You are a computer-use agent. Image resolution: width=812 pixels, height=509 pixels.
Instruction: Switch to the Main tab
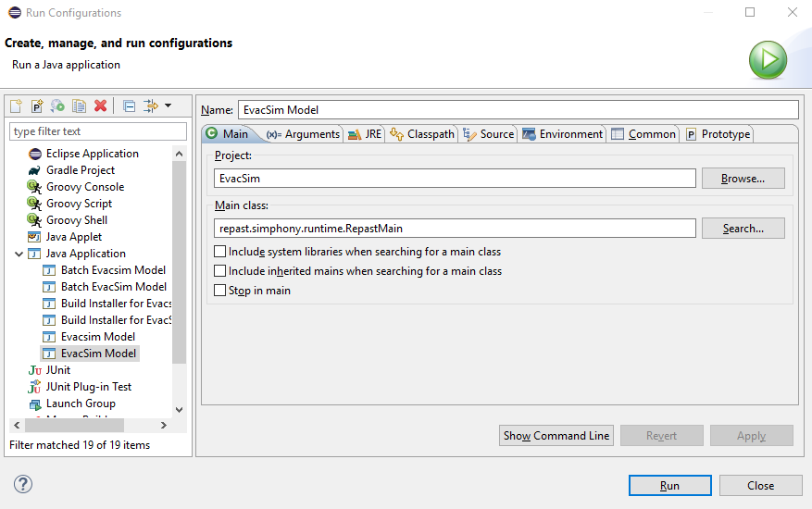pos(228,134)
